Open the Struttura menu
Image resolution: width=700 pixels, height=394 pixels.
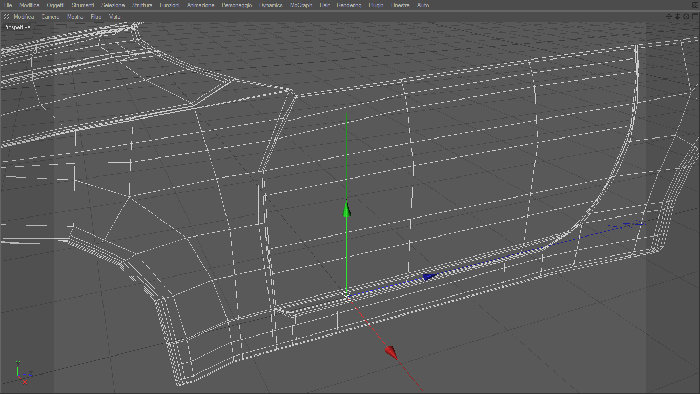[142, 5]
